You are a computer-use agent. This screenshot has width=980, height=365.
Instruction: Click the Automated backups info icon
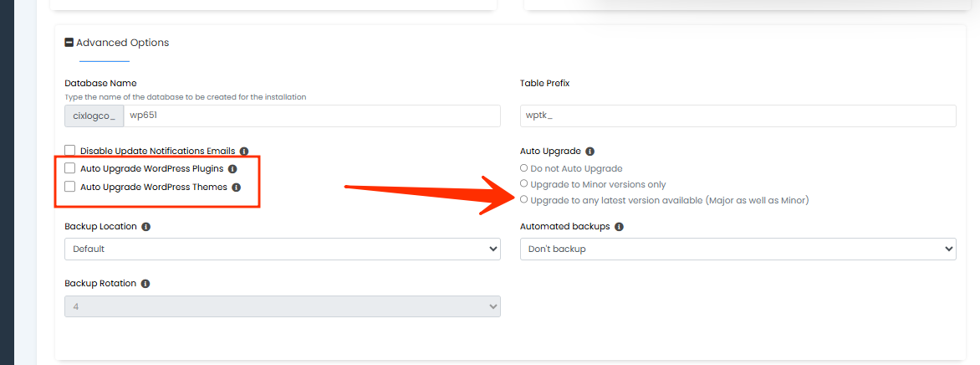[619, 227]
